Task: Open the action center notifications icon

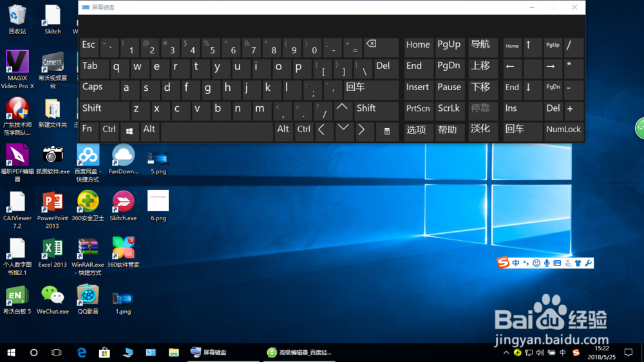Action: [629, 352]
